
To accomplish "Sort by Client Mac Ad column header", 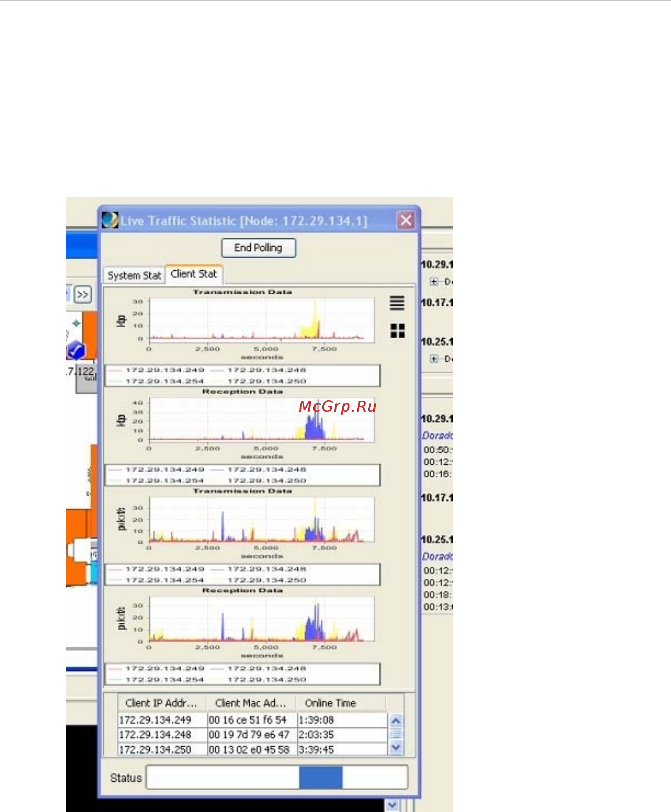I will [251, 703].
